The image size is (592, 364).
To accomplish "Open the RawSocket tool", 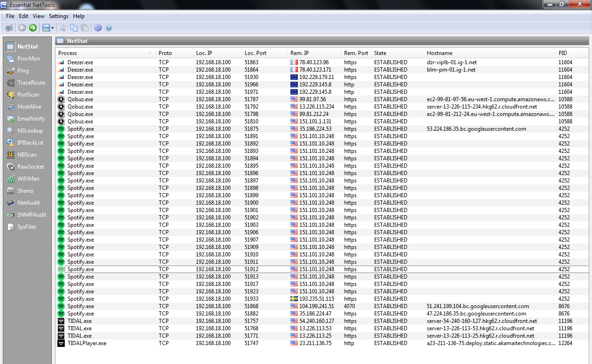I will [25, 167].
